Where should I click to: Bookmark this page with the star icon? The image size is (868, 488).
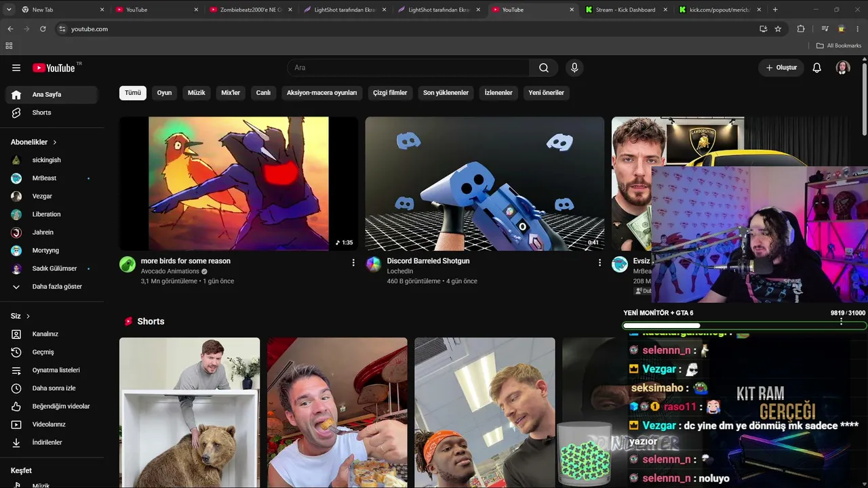coord(778,29)
